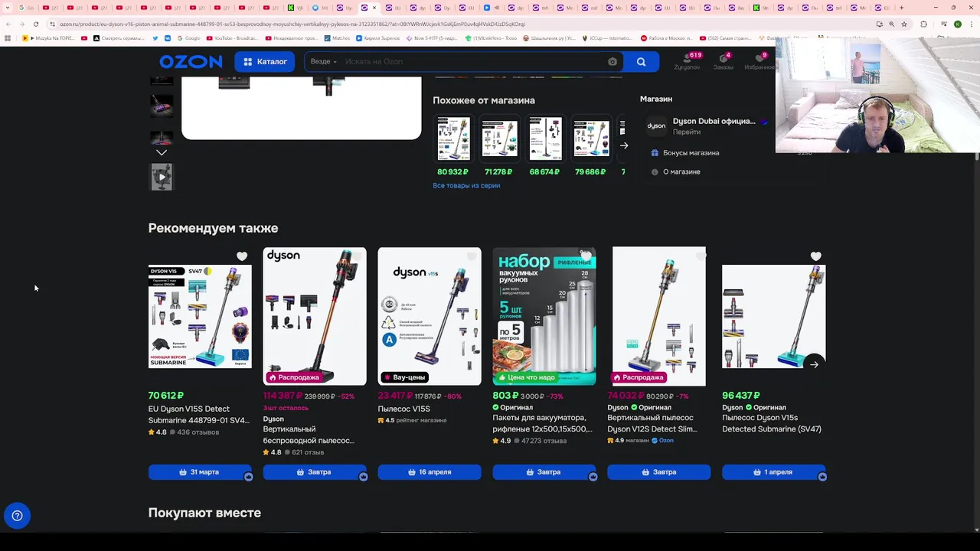Add to cart with 31 марта button
Screen dimensions: 980x551
coord(200,472)
